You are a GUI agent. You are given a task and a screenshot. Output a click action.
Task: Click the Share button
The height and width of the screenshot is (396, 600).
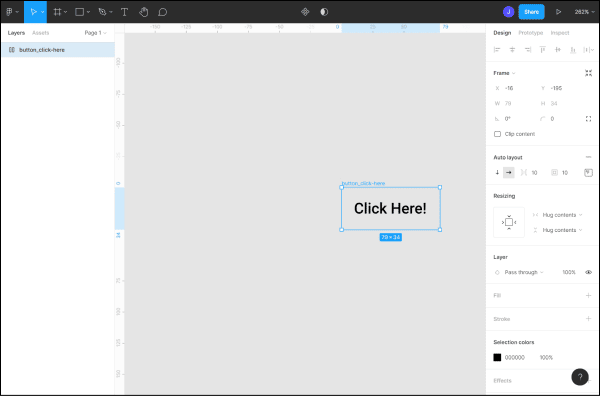[532, 12]
